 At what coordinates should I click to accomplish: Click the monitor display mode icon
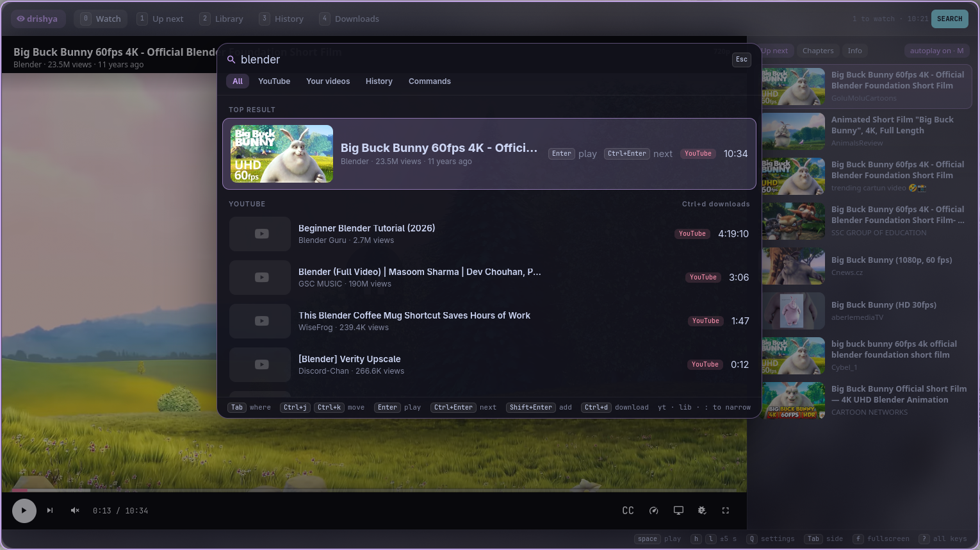pos(678,511)
